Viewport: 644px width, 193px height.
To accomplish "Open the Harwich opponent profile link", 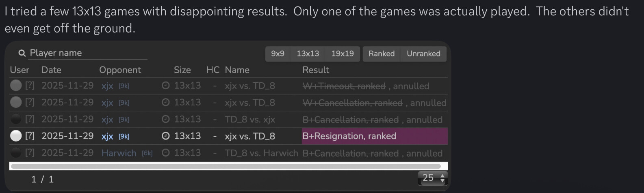I will 119,153.
